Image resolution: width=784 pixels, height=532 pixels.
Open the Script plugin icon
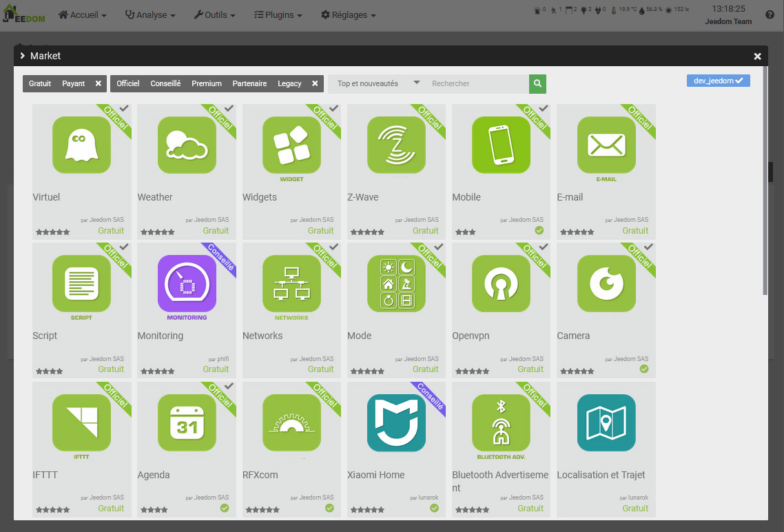81,283
